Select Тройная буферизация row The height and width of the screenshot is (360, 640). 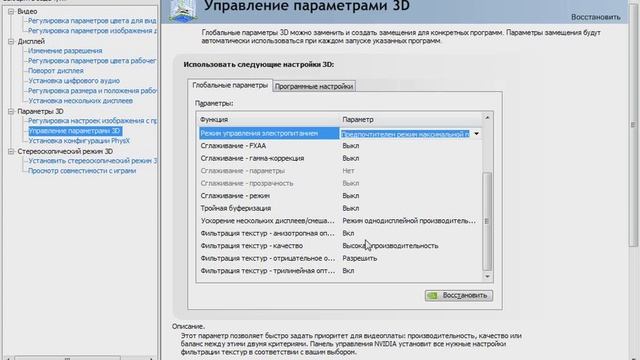(x=340, y=208)
